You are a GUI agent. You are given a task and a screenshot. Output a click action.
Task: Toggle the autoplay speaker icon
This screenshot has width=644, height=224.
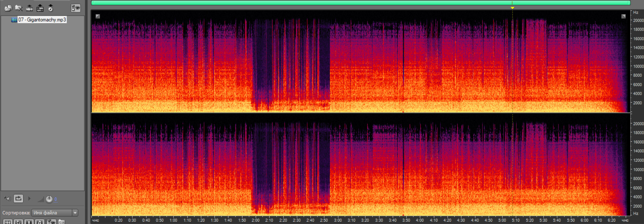pos(7,199)
